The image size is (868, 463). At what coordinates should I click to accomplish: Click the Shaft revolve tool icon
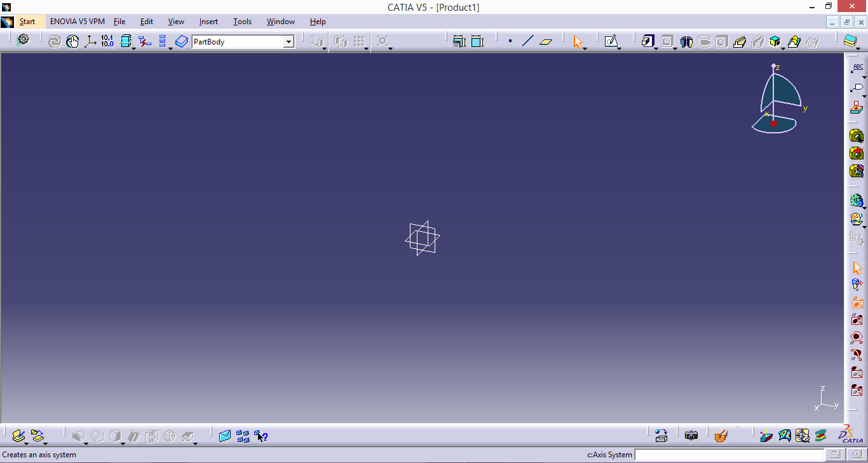point(686,42)
